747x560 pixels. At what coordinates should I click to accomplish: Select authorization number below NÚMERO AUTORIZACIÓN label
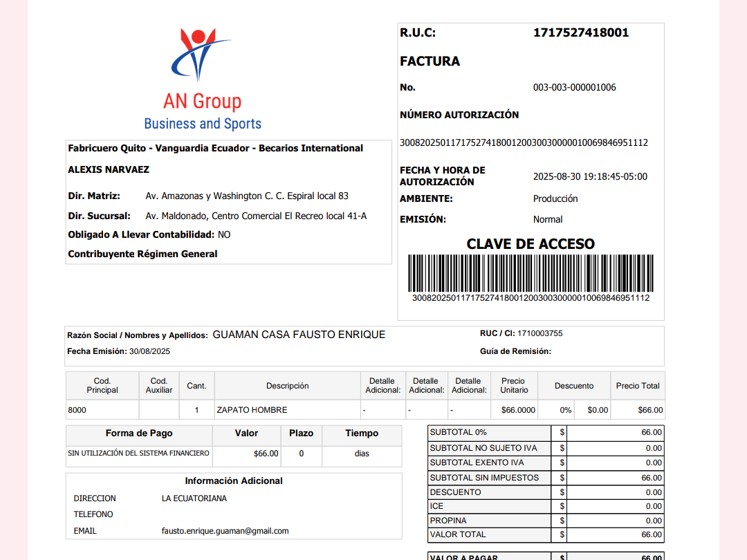(524, 142)
